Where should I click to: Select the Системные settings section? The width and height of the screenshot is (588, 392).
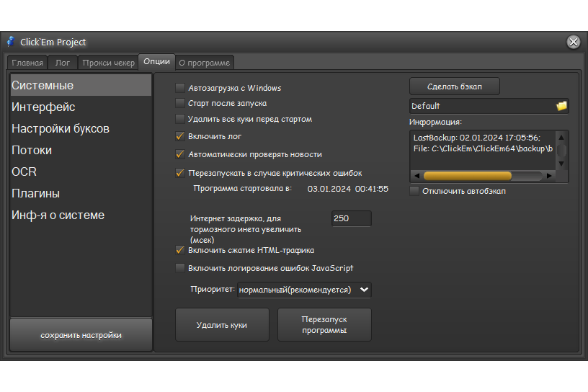[81, 85]
